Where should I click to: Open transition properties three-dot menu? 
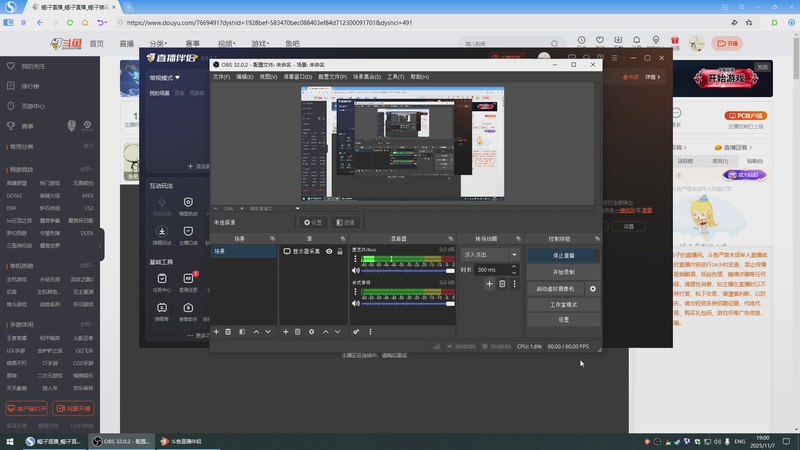(x=514, y=284)
